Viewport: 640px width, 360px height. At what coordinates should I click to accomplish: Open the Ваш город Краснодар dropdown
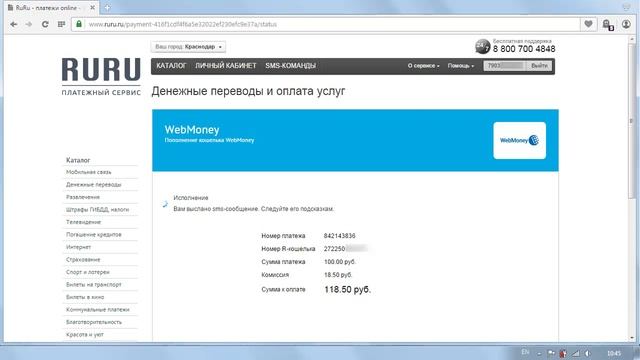(x=188, y=47)
